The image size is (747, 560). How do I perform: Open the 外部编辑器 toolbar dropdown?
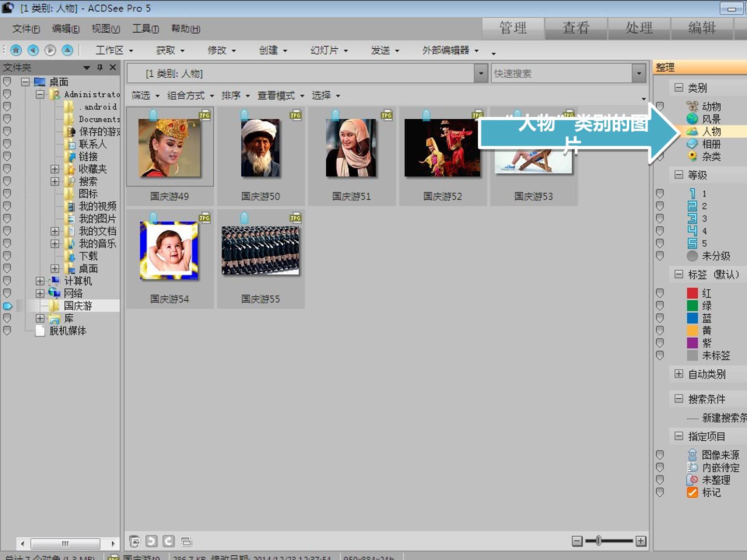coord(450,50)
